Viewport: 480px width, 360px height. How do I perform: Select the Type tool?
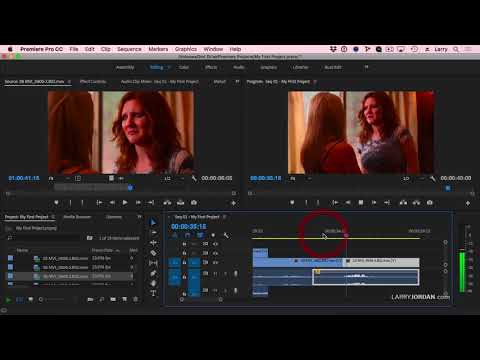(153, 293)
